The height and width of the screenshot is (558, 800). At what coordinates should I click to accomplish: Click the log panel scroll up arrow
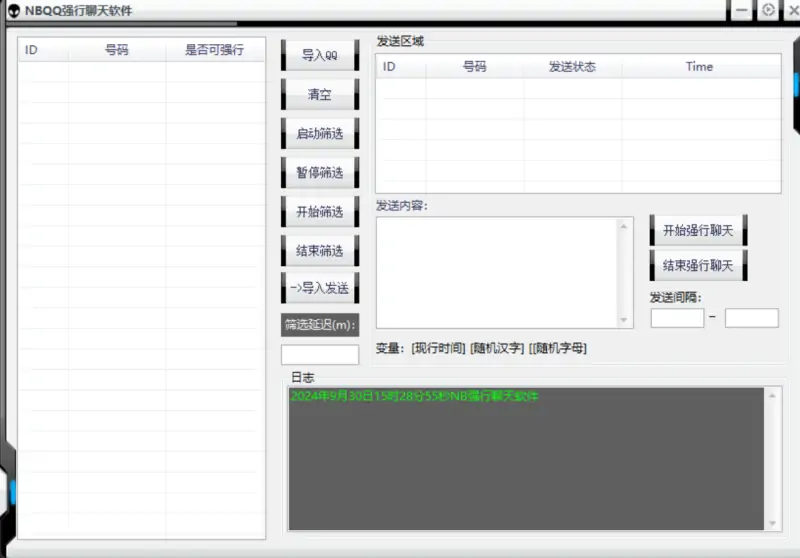(772, 396)
